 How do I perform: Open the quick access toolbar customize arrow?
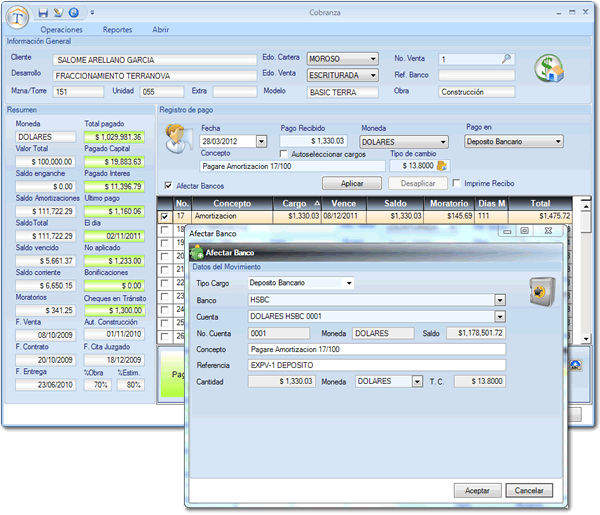pos(92,13)
